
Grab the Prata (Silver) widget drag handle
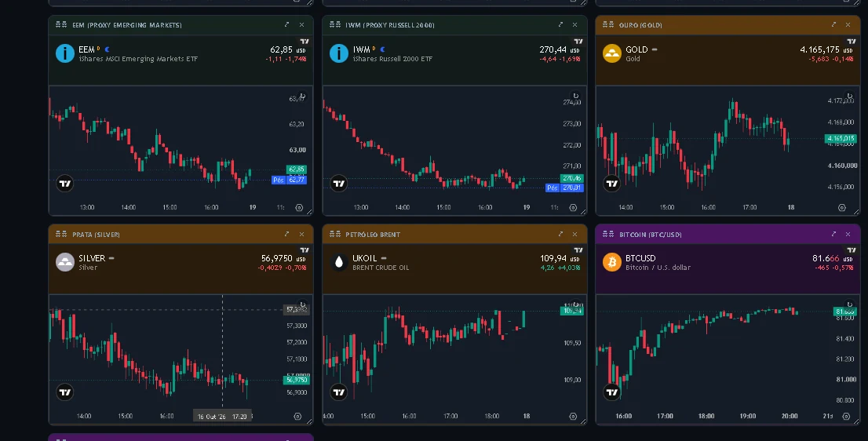coord(61,234)
